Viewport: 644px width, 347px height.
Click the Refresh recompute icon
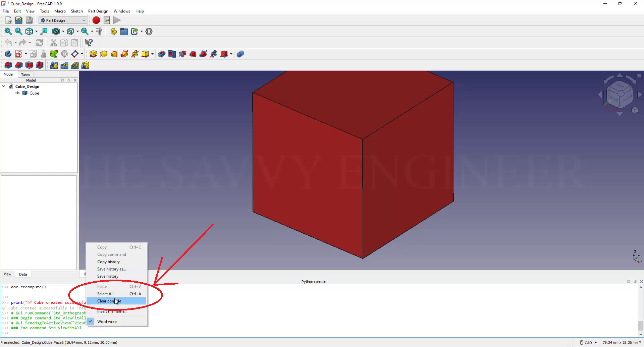[39, 43]
